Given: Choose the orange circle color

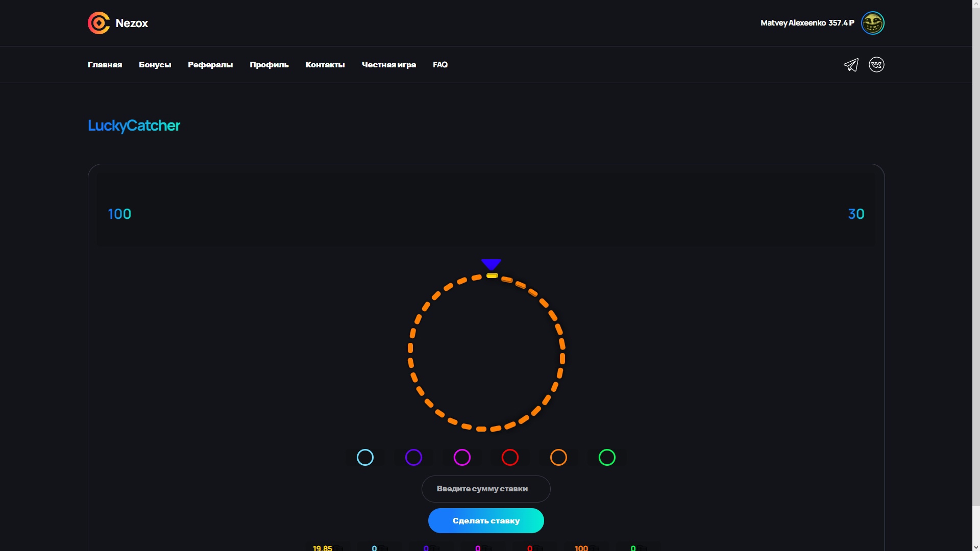Looking at the screenshot, I should (x=558, y=458).
